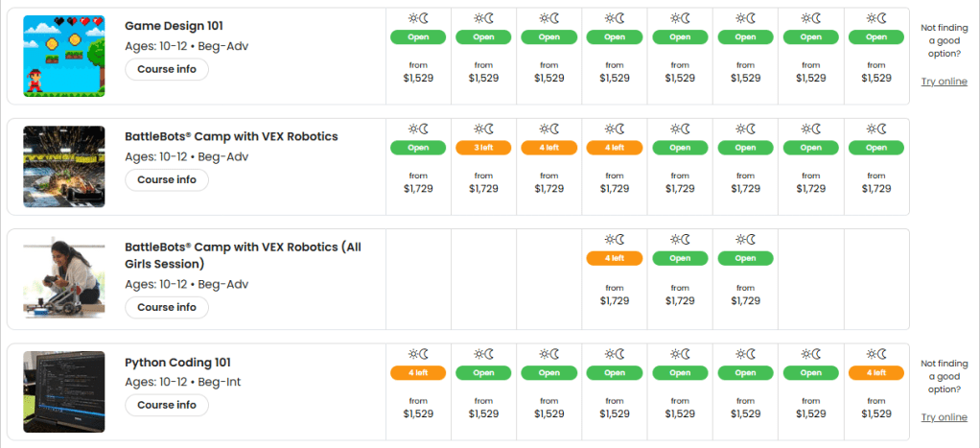Click day/night icon in All Girls Session's last session
This screenshot has width=980, height=448.
click(x=744, y=240)
